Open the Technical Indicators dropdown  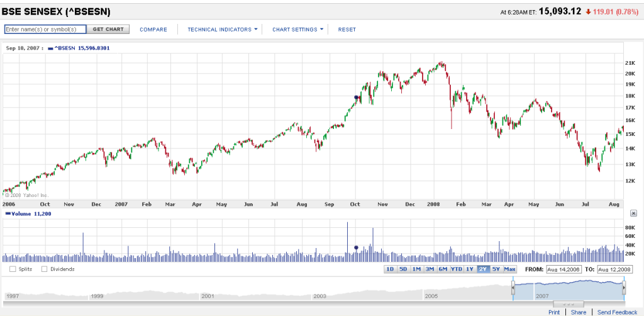[222, 30]
